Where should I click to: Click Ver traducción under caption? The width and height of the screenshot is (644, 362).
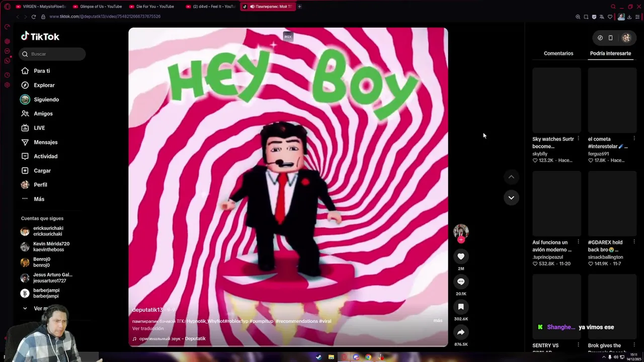coord(148,328)
